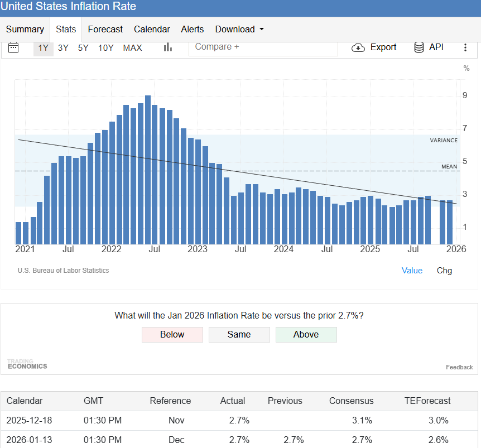Open the Alerts tab

point(193,29)
